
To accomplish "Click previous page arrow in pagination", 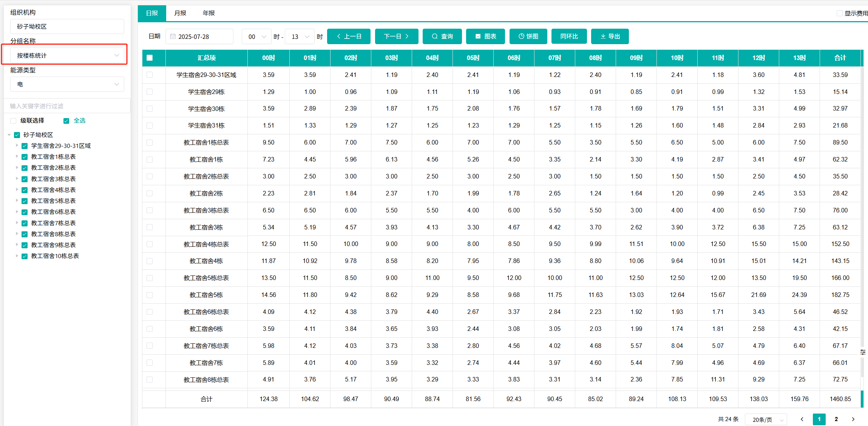I will 802,419.
